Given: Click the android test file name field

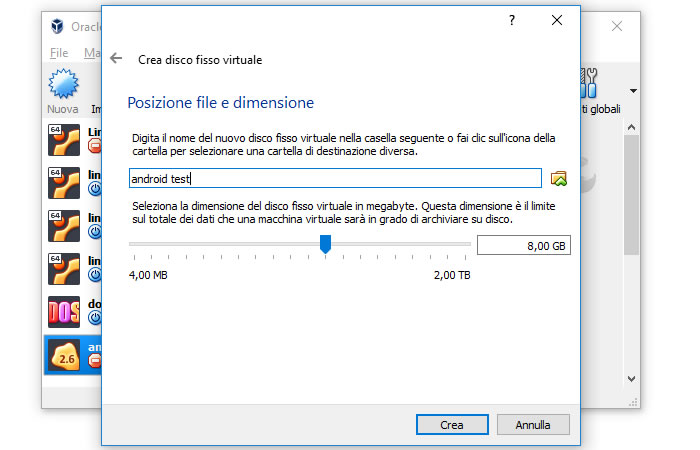Looking at the screenshot, I should point(335,179).
